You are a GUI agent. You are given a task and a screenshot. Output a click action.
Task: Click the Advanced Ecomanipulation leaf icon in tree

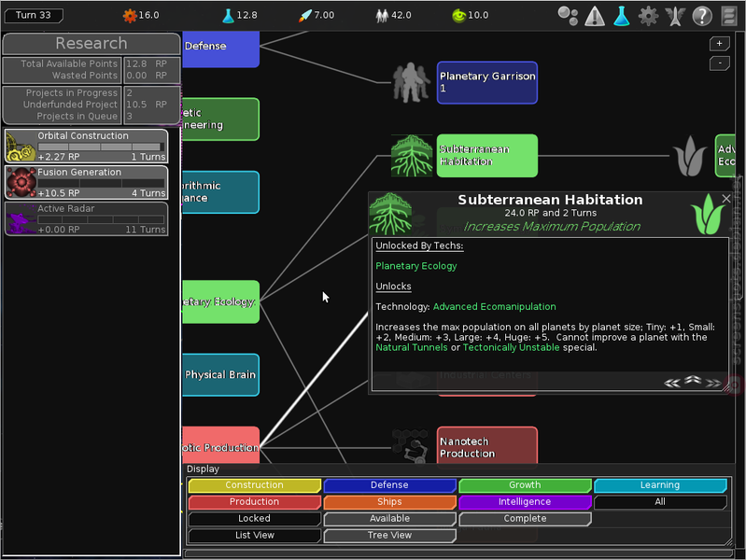pyautogui.click(x=690, y=156)
